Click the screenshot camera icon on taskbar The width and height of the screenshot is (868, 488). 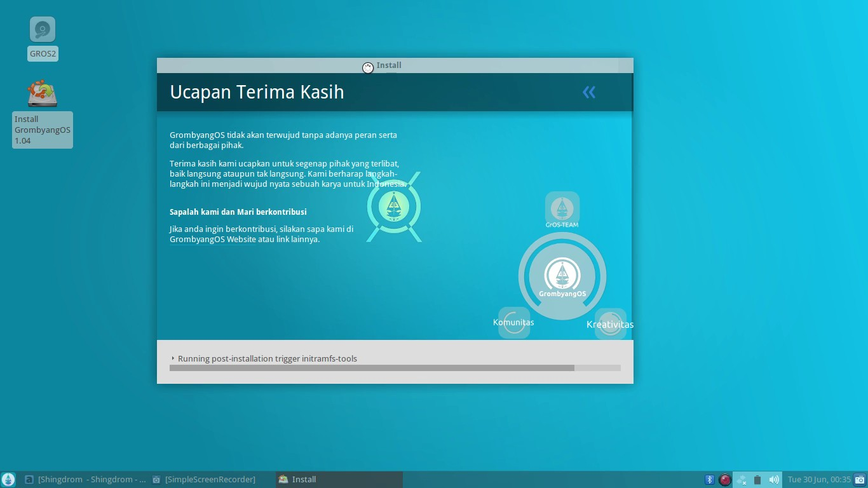click(x=860, y=480)
